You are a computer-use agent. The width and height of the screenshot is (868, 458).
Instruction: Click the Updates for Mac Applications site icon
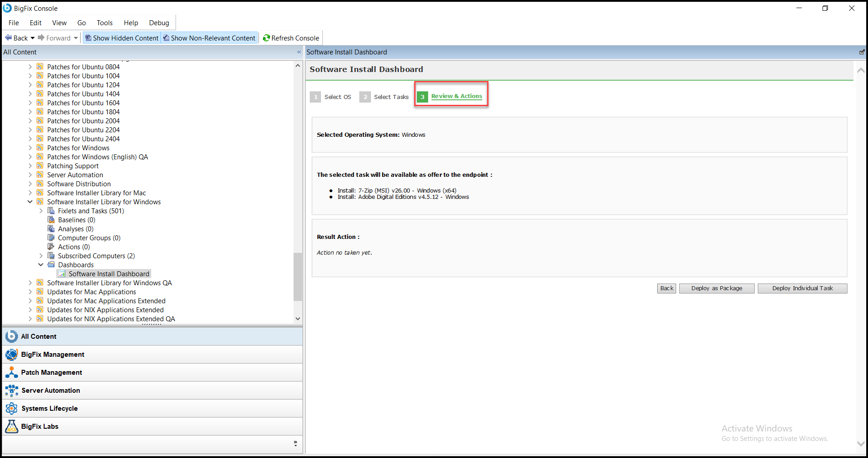40,292
